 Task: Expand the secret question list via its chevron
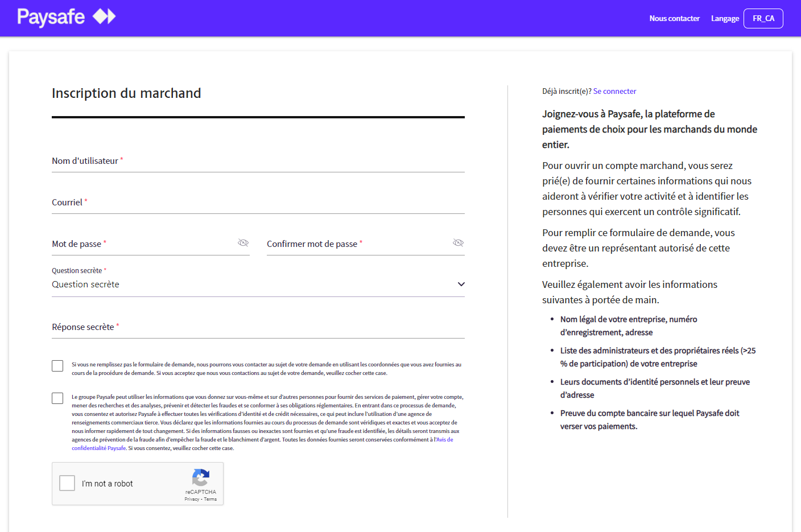461,284
